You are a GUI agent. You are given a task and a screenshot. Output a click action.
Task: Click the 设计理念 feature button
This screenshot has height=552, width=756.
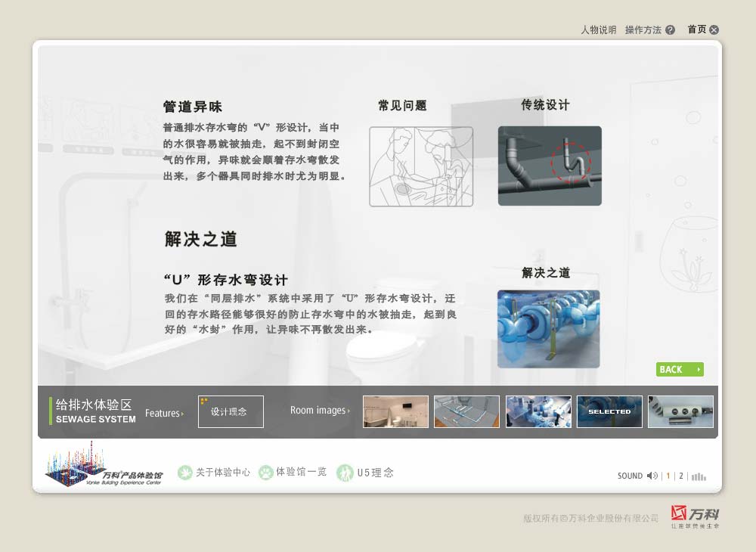click(x=231, y=411)
